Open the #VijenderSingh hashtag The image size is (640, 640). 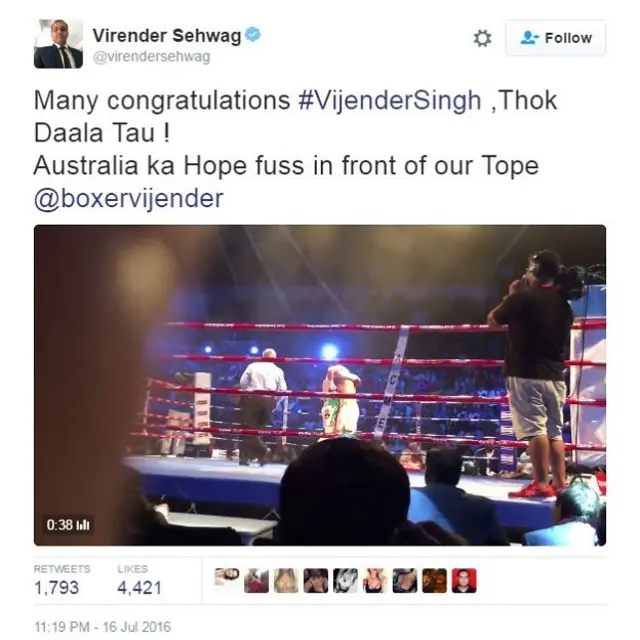390,100
